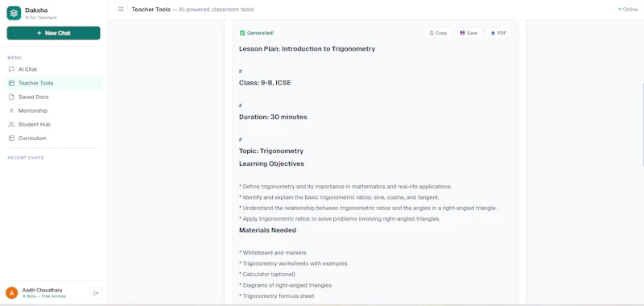
Task: Export the lesson plan as PDF
Action: click(498, 33)
